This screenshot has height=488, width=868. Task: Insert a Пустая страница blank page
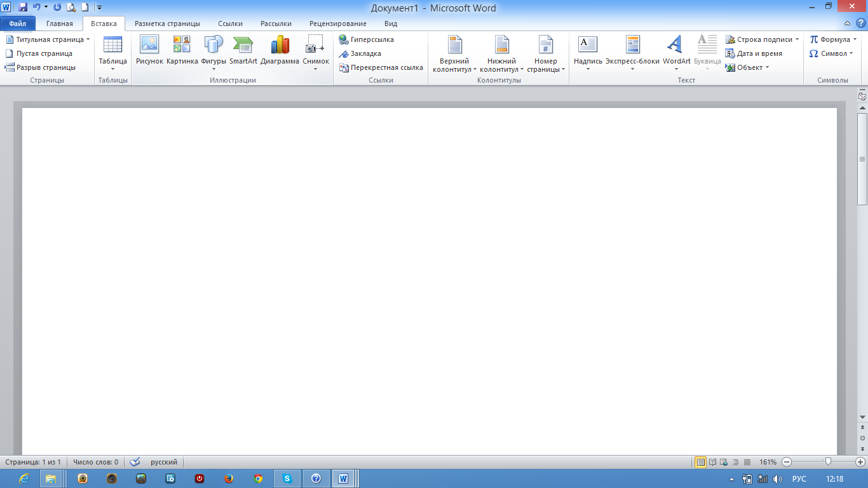[39, 53]
